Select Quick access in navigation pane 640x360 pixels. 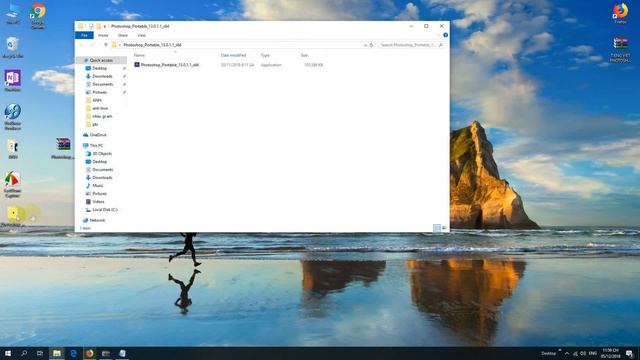click(x=101, y=60)
